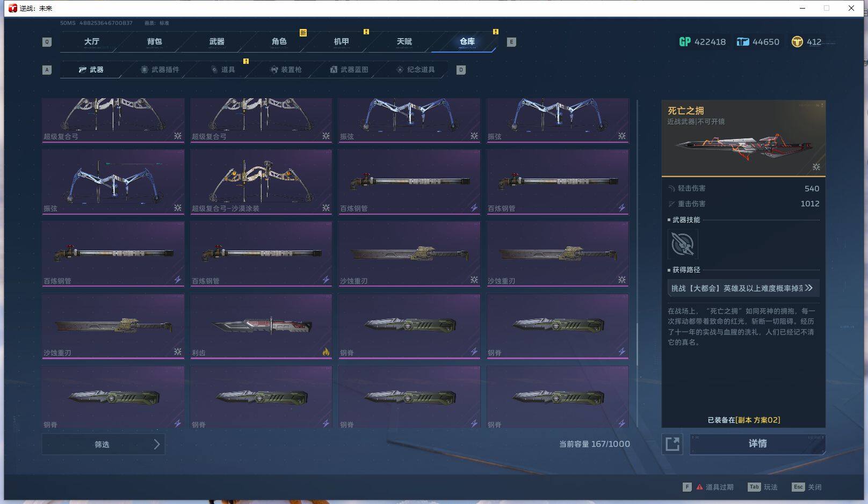Switch to the 武器蓝图 sub-tab
868x504 pixels.
(349, 70)
